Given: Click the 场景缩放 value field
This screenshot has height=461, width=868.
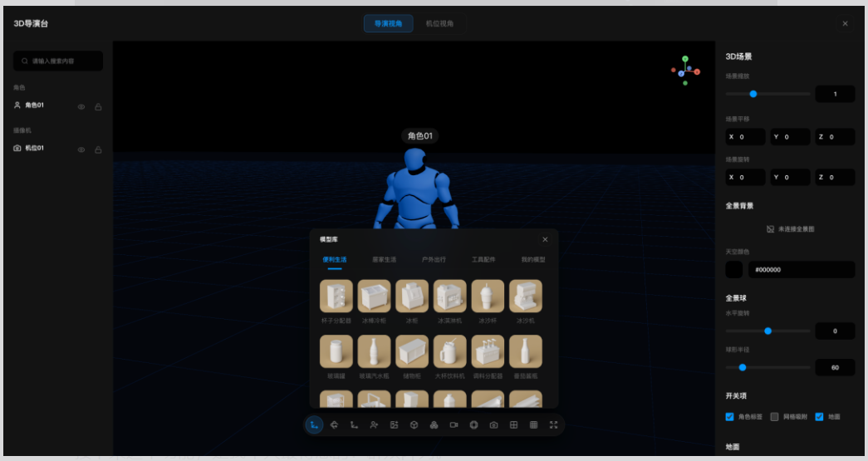Looking at the screenshot, I should (x=835, y=94).
